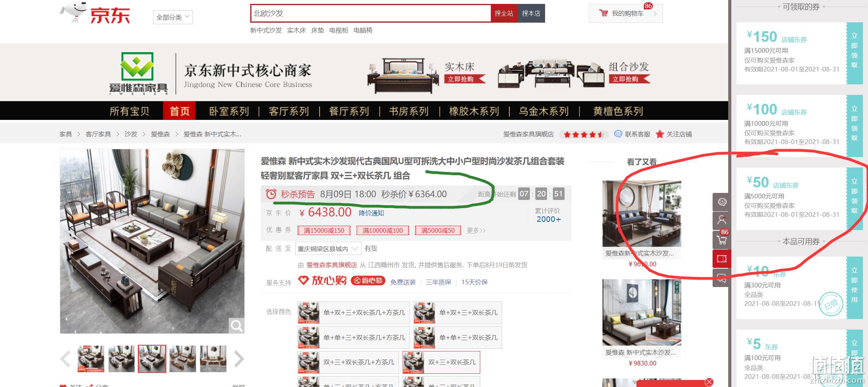Open 乌金木系列 menu item

[544, 111]
